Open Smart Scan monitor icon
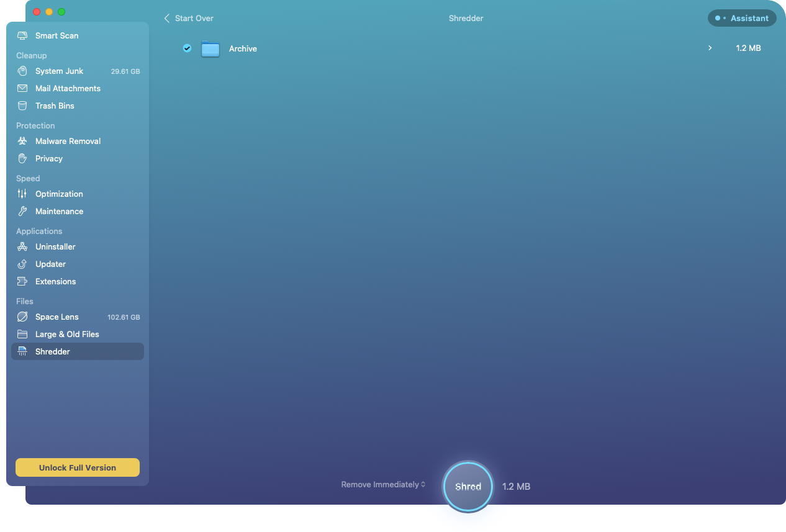Screen dimensions: 786x532 [x=22, y=35]
